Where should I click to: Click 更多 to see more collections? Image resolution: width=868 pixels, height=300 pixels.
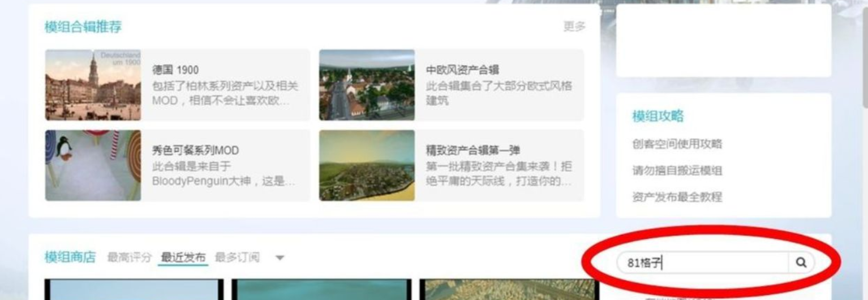574,26
